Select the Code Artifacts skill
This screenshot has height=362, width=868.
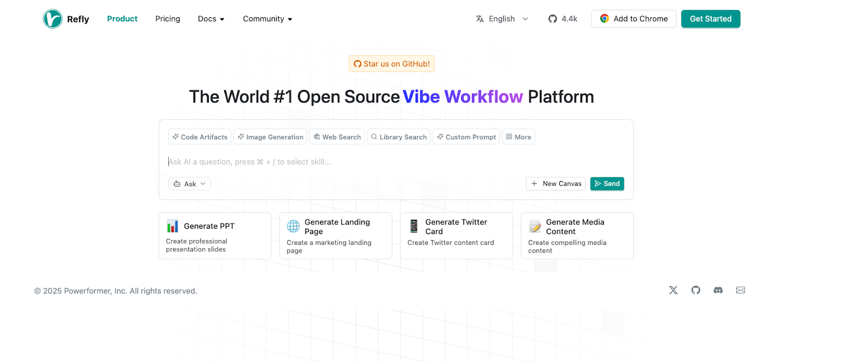[x=200, y=137]
